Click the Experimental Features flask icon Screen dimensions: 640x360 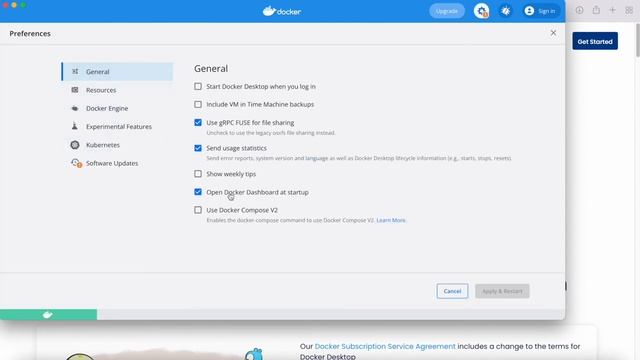tap(75, 126)
